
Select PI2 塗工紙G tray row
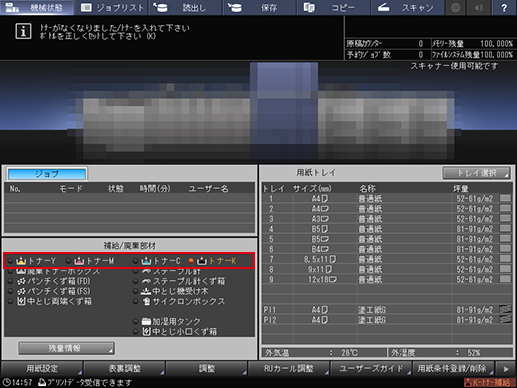coord(387,320)
